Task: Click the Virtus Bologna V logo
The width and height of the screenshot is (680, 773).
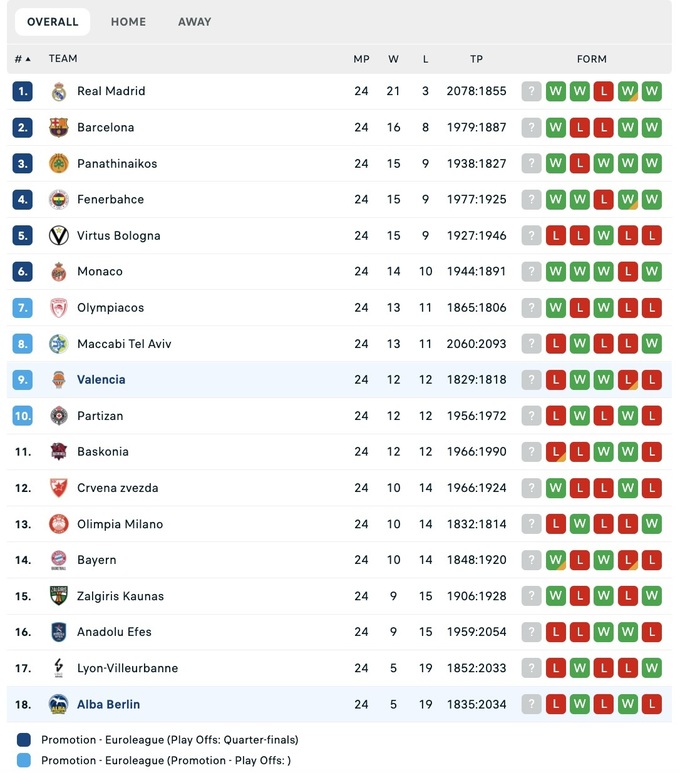Action: click(x=58, y=235)
